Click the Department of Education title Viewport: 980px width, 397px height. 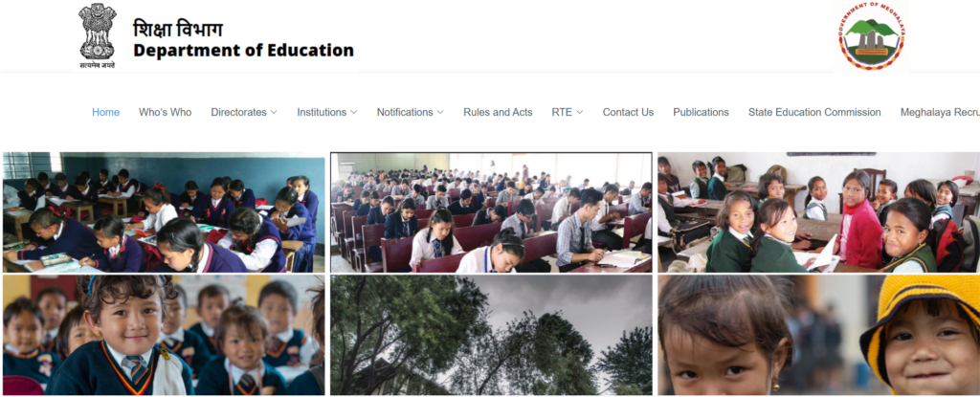coord(244,50)
